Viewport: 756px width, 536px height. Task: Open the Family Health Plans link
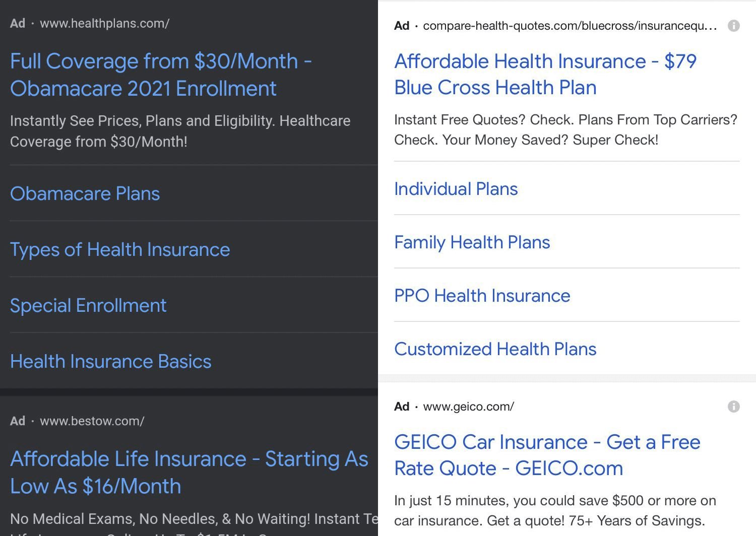point(472,242)
